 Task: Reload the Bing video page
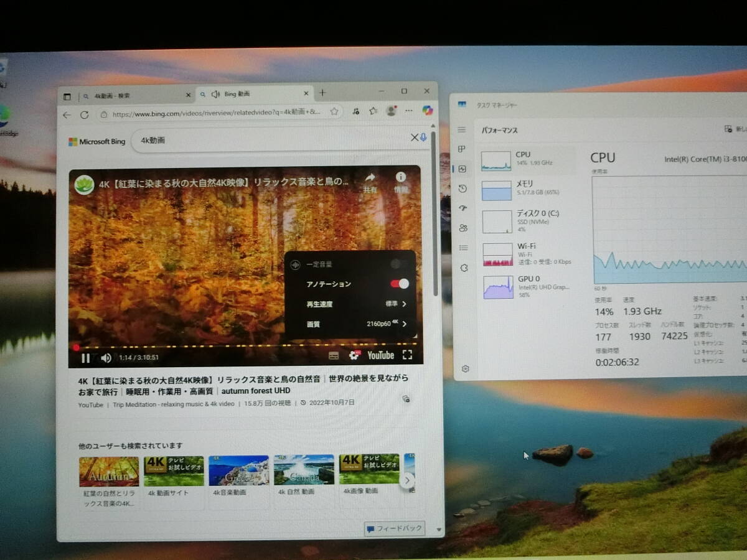pos(85,114)
